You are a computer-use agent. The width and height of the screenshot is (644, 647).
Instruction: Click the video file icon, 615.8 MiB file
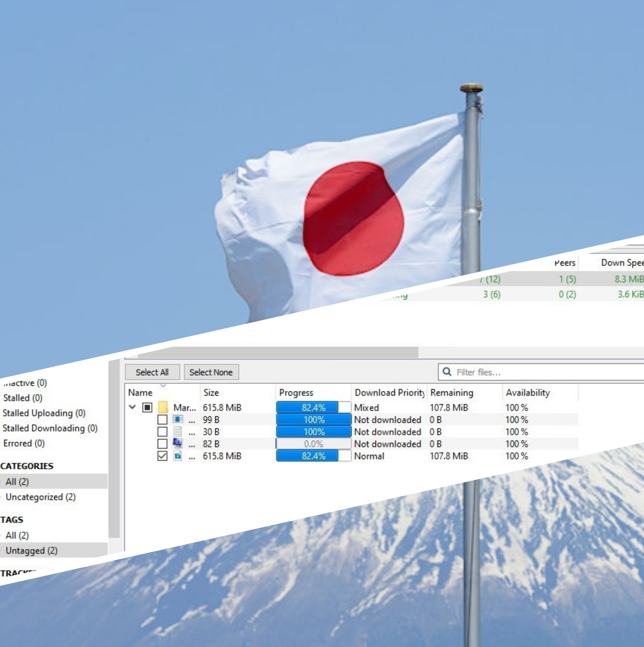coord(178,455)
